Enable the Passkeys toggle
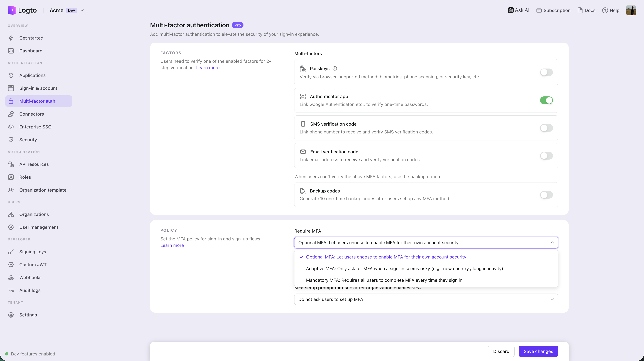 pyautogui.click(x=546, y=72)
